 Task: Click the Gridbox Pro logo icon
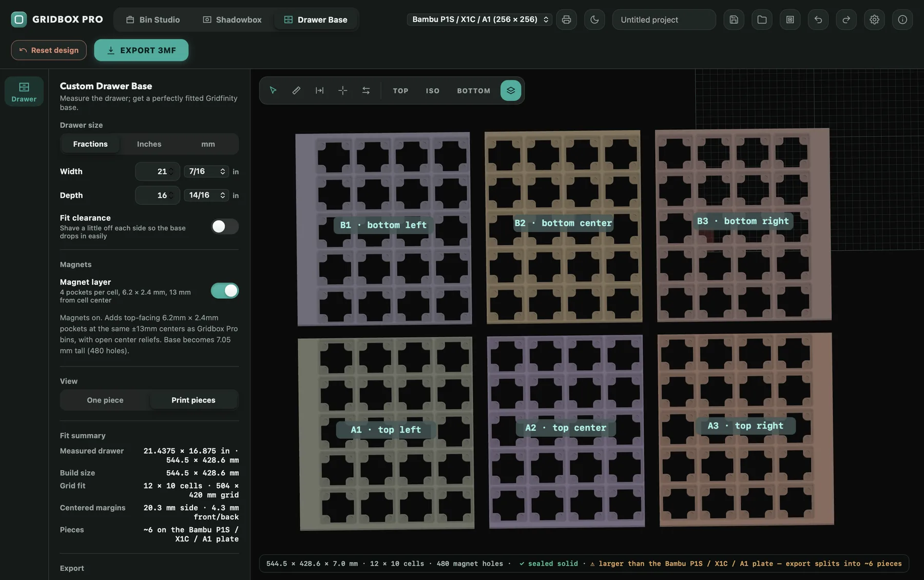pyautogui.click(x=19, y=20)
